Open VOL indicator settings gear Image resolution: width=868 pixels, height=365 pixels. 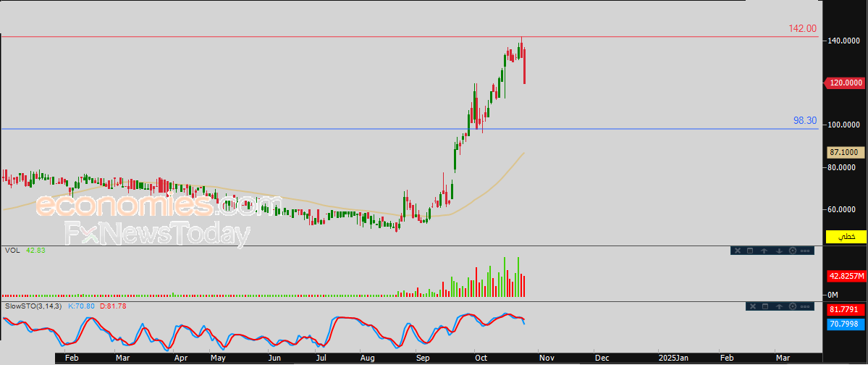pyautogui.click(x=793, y=251)
